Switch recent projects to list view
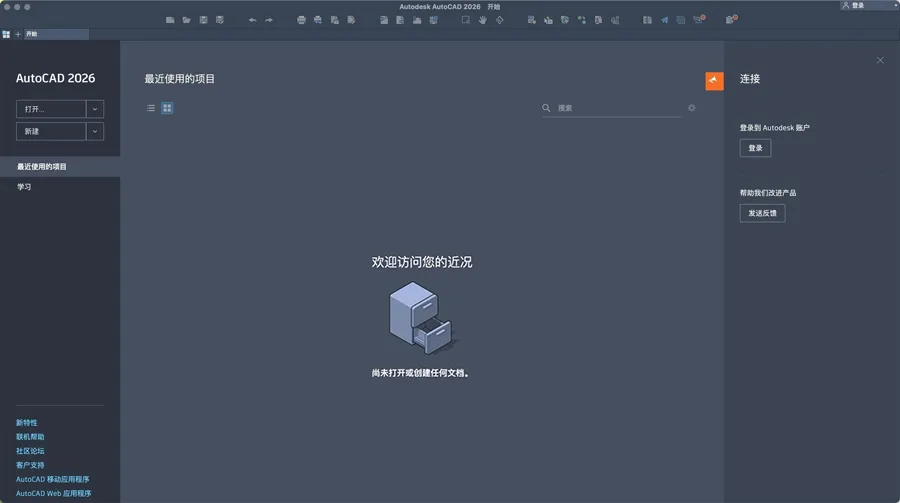The image size is (900, 503). tap(151, 108)
